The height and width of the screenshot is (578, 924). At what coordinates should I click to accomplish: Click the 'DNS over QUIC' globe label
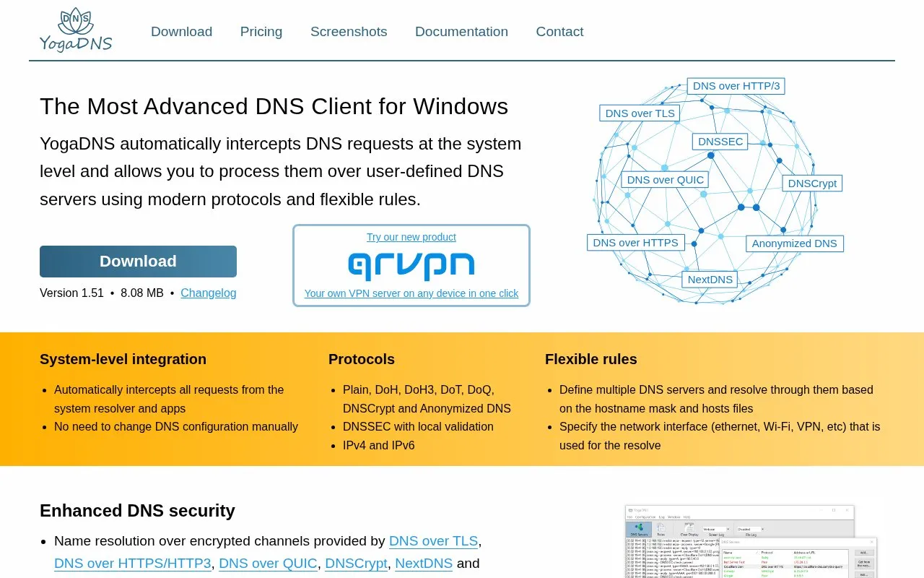click(x=666, y=180)
